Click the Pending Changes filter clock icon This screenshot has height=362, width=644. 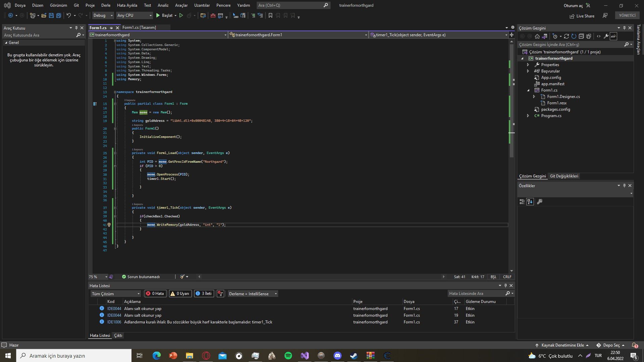pos(555,36)
